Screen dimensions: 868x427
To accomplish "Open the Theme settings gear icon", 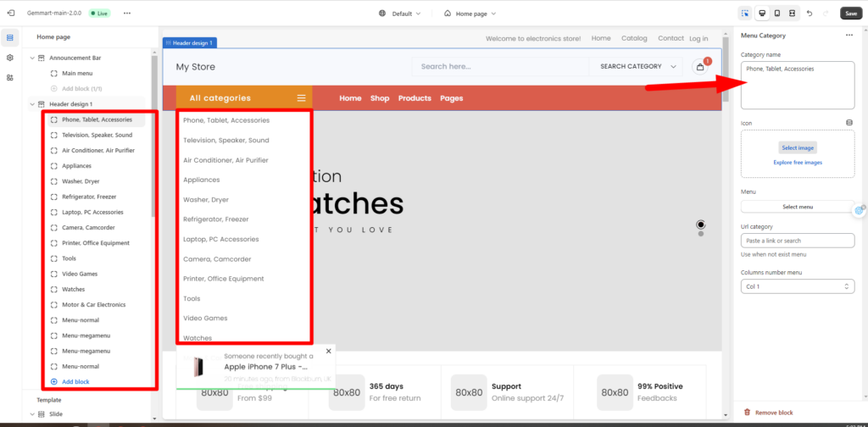I will coord(10,58).
